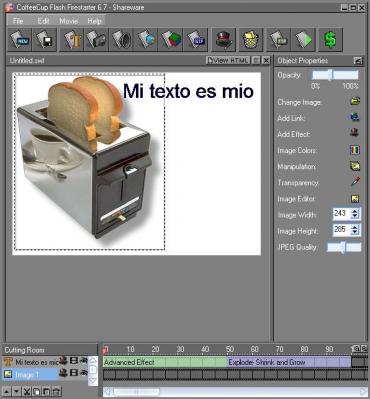Click the timeline horizontal scrollbar thumb
Image resolution: width=370 pixels, height=399 pixels.
pos(136,392)
